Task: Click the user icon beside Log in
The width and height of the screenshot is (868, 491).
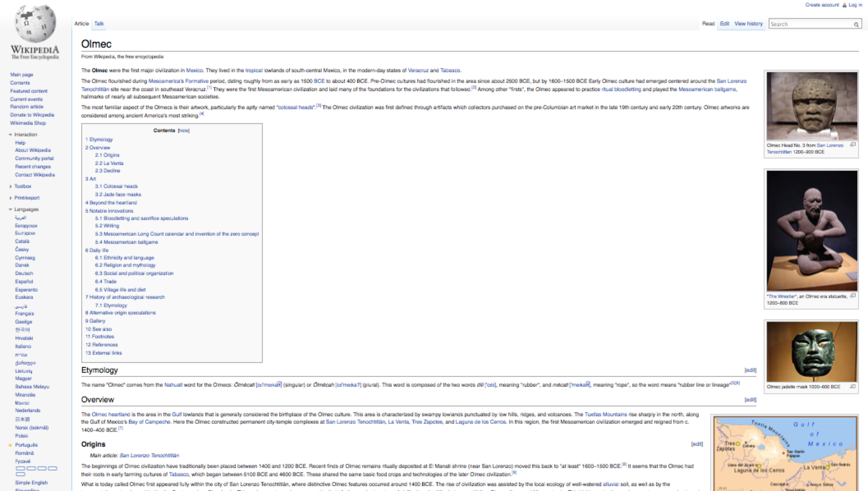Action: coord(844,5)
